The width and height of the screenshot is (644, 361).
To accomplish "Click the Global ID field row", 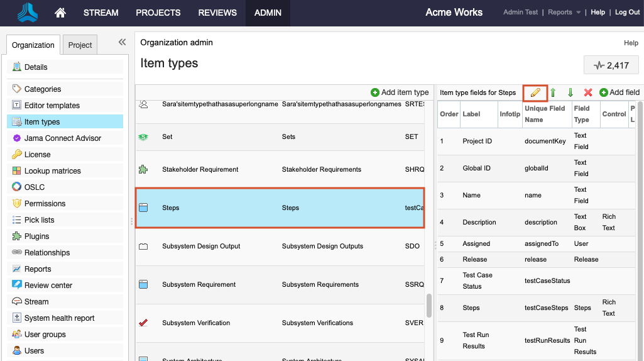I will point(537,168).
